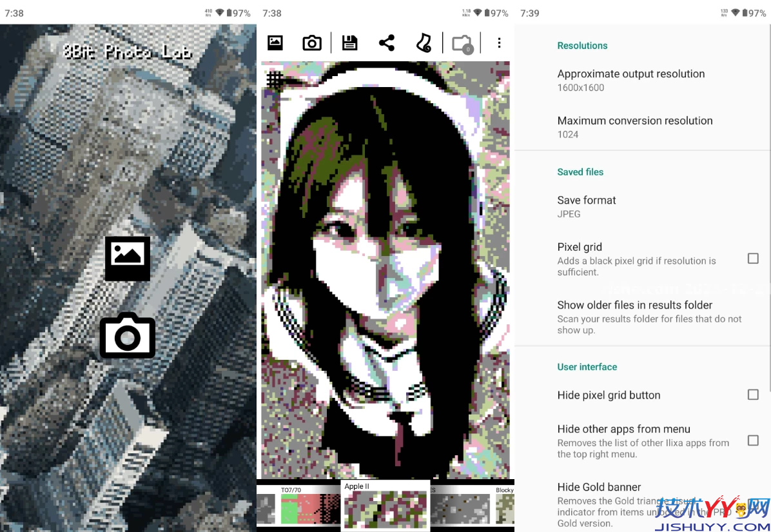Open the Save format selector
This screenshot has width=771, height=532.
pos(587,206)
